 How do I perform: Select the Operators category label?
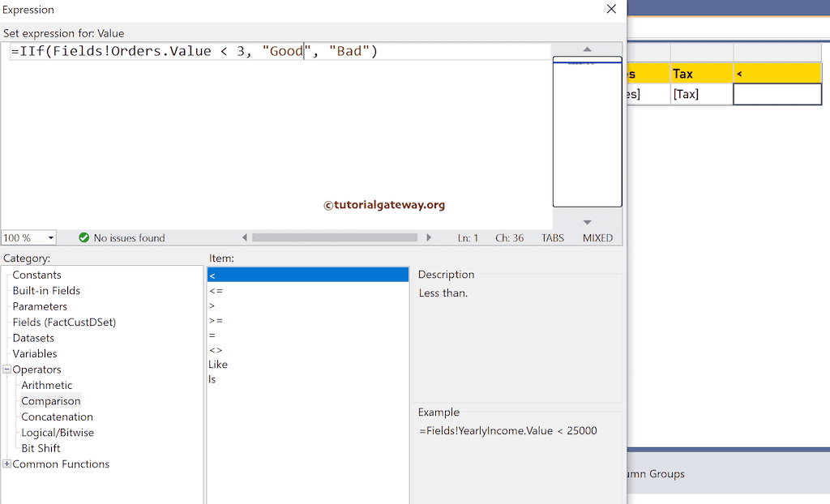coord(36,369)
